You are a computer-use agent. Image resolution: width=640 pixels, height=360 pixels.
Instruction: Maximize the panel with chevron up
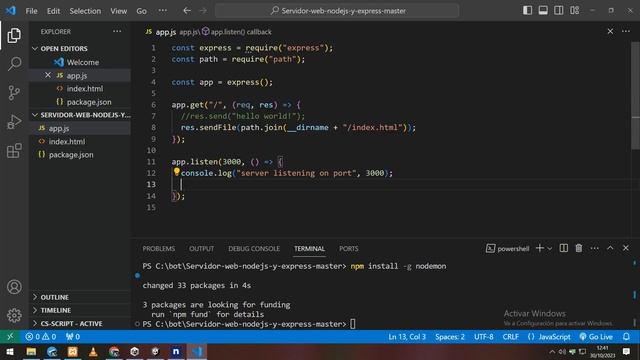[610, 248]
